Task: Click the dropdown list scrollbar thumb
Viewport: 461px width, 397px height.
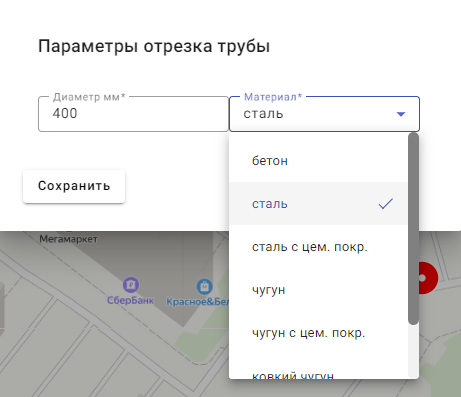Action: [x=413, y=229]
